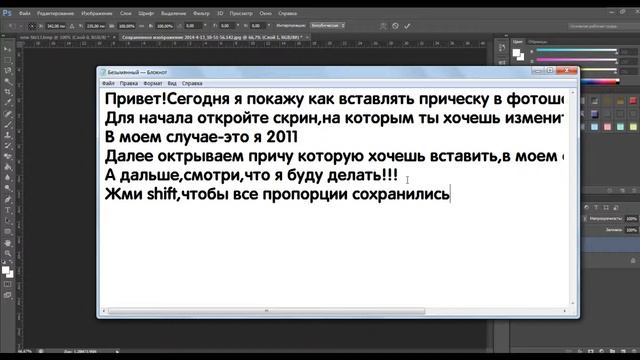Select the Horizontal Type tool

pyautogui.click(x=8, y=210)
